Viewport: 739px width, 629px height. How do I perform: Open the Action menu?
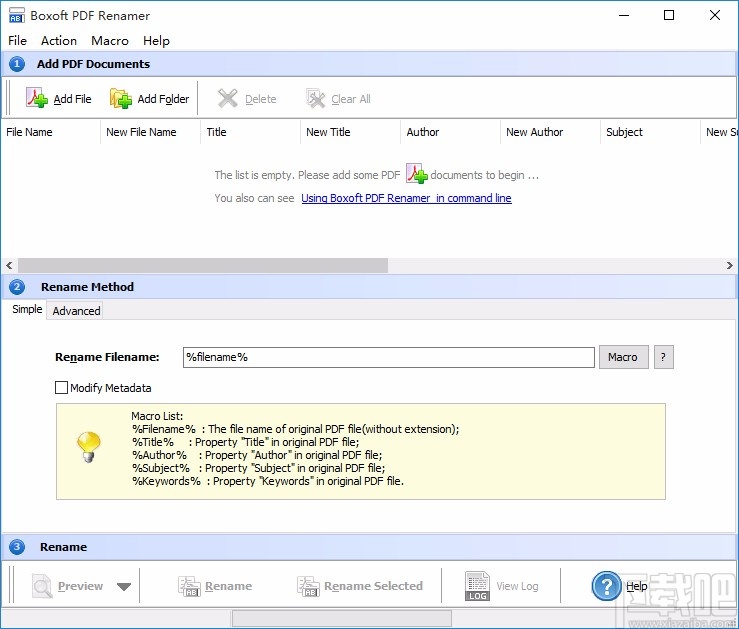59,41
